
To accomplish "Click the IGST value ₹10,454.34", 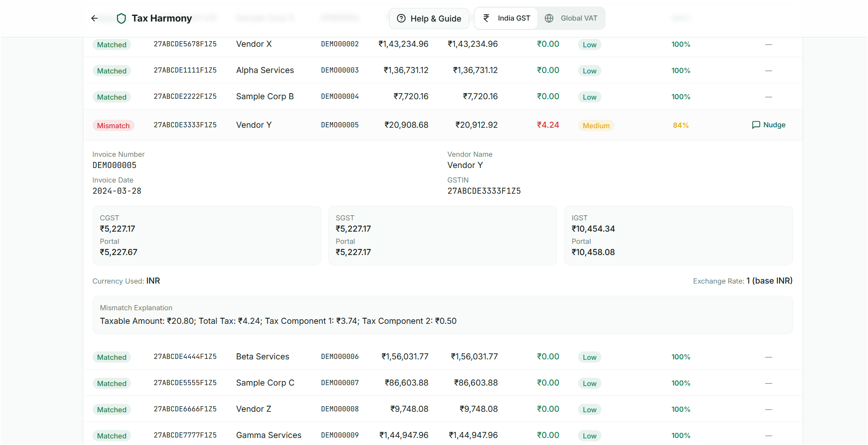I will 593,229.
